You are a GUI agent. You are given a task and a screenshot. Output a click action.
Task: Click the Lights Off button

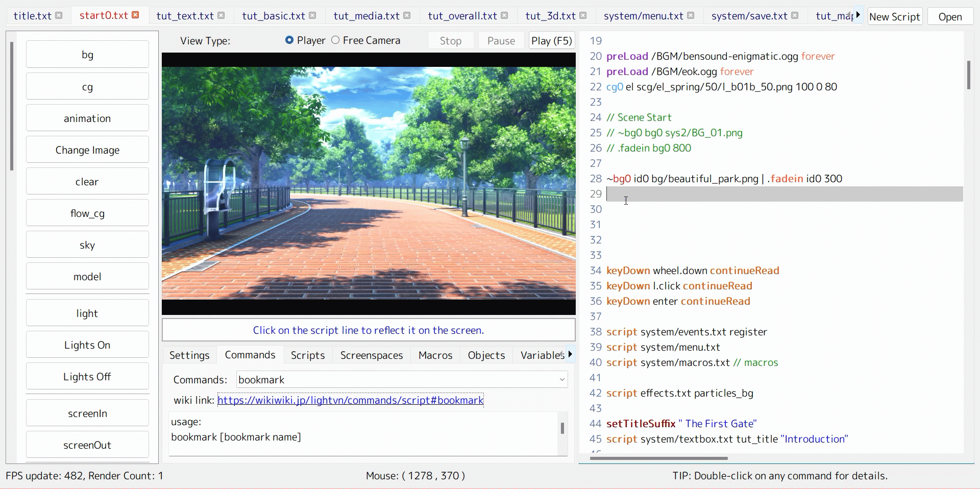(x=87, y=376)
